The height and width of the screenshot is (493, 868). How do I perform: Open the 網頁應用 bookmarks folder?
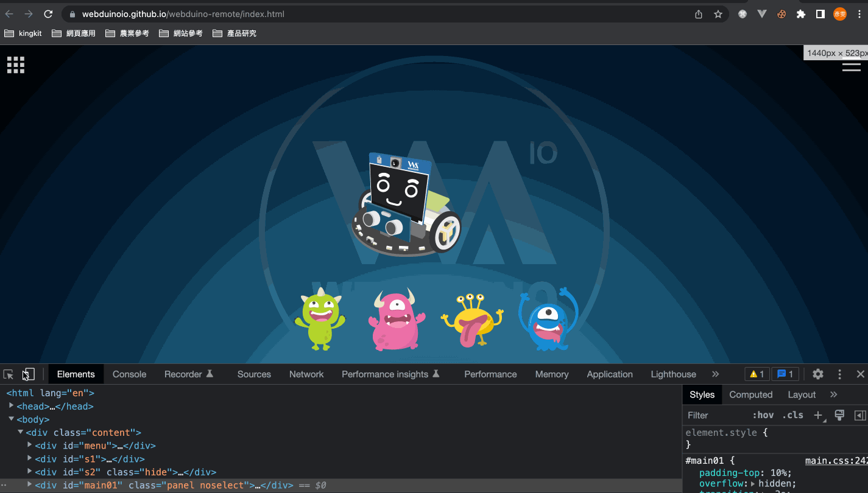click(74, 33)
